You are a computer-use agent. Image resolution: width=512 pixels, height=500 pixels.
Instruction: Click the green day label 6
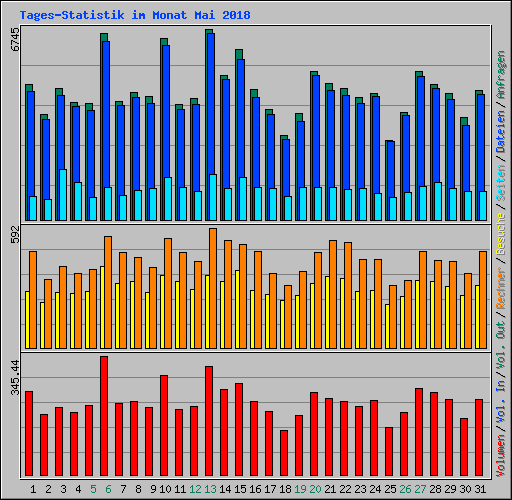click(108, 489)
